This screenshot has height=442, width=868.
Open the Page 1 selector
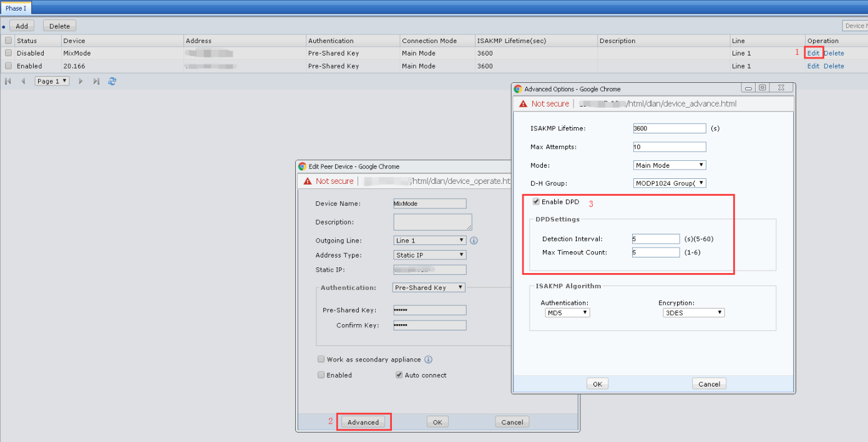[52, 81]
